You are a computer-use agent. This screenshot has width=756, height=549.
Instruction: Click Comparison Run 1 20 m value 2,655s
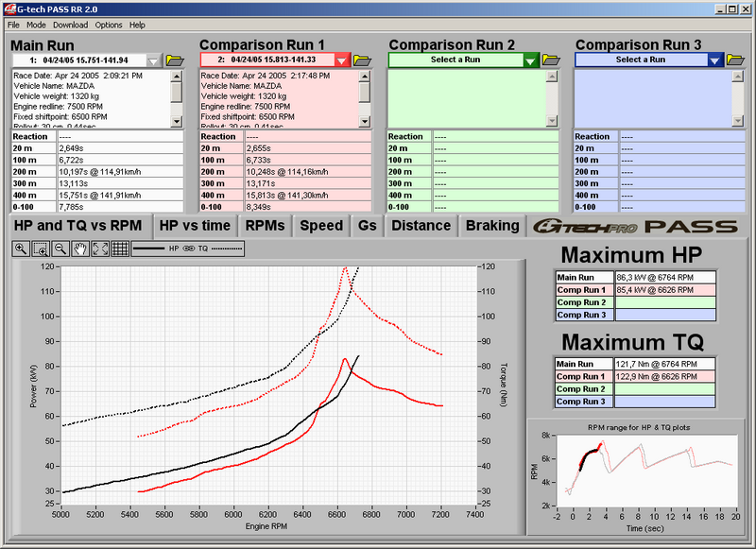[308, 148]
